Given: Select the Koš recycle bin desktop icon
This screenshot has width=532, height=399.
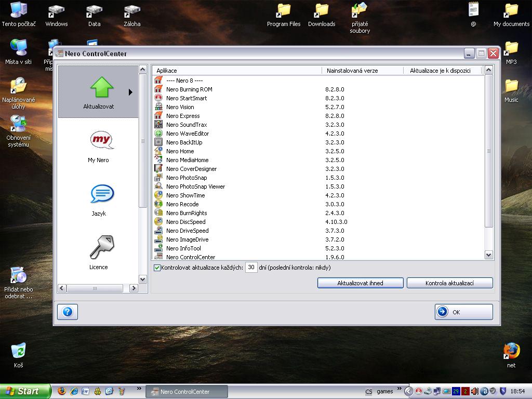Looking at the screenshot, I should coord(19,355).
